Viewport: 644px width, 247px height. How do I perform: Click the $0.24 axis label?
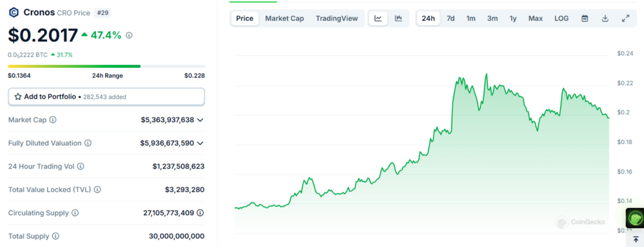point(625,53)
